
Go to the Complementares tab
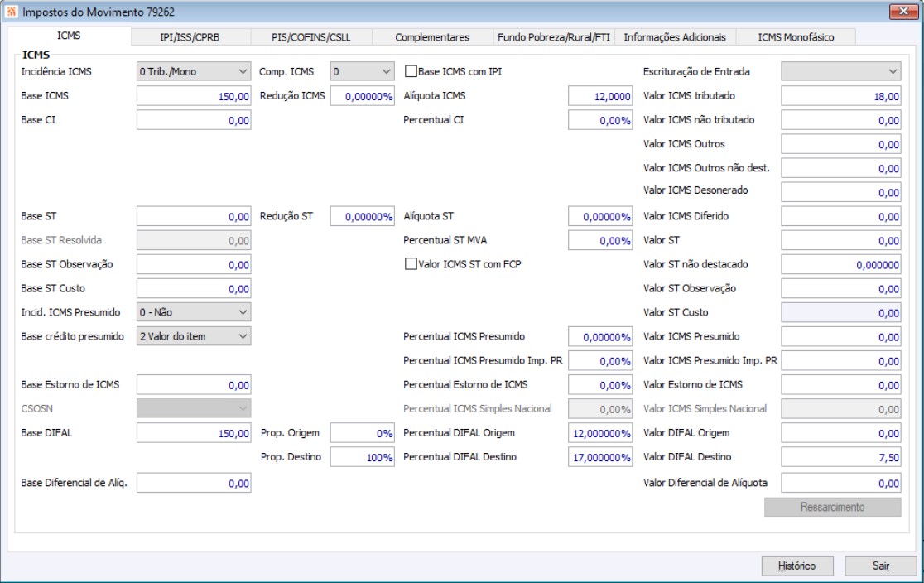click(432, 37)
